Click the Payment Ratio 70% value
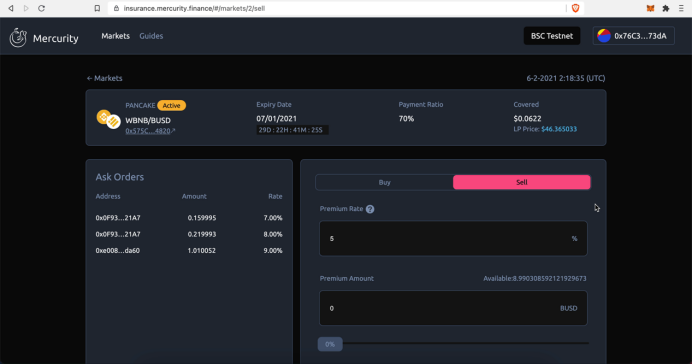 click(x=406, y=119)
